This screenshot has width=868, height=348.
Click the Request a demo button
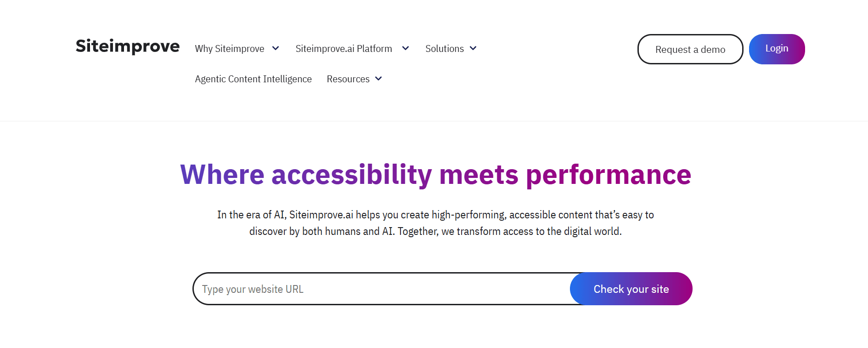pos(690,49)
